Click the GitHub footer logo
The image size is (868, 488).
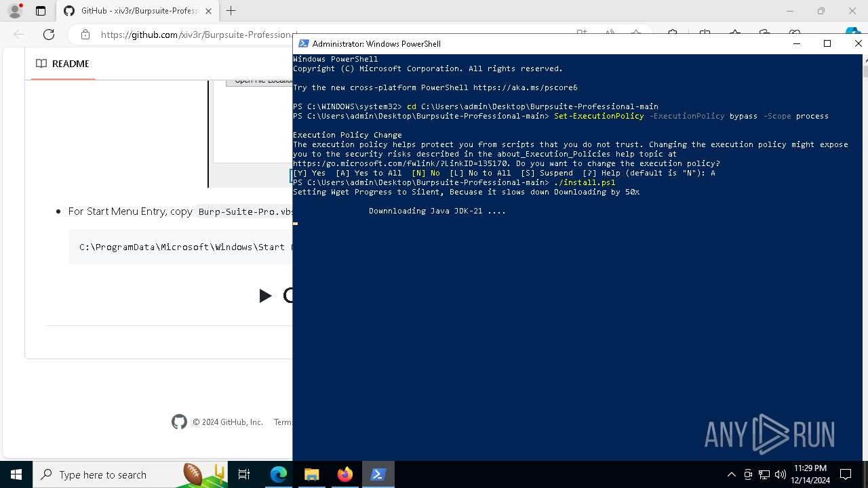click(179, 422)
